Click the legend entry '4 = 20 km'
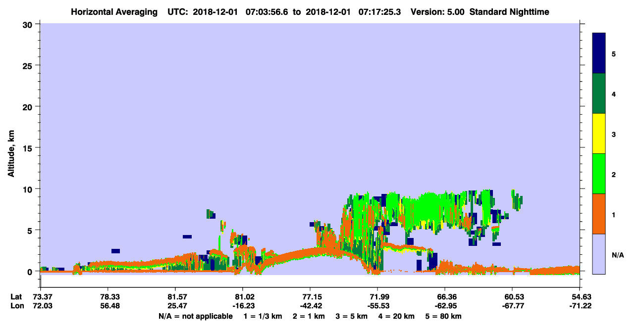Screen dimensions: 644x330 click(x=397, y=316)
